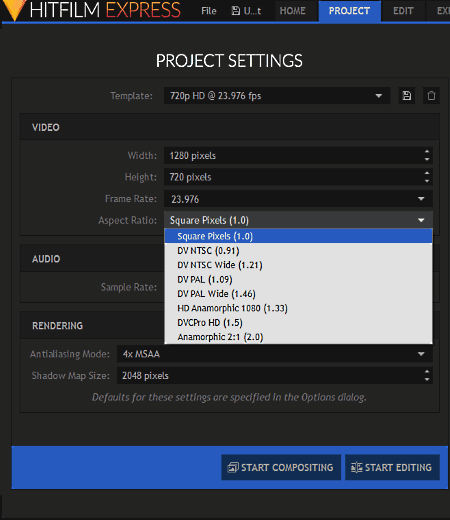Open the Antialiasing Mode dropdown
The height and width of the screenshot is (520, 450).
pos(275,354)
